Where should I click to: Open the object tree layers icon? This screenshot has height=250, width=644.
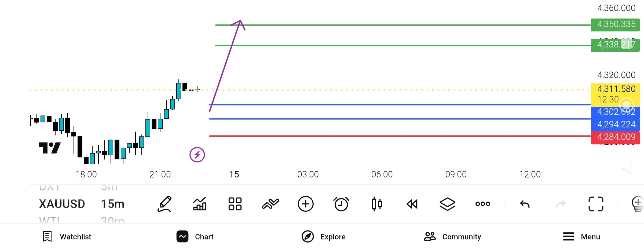(x=447, y=204)
